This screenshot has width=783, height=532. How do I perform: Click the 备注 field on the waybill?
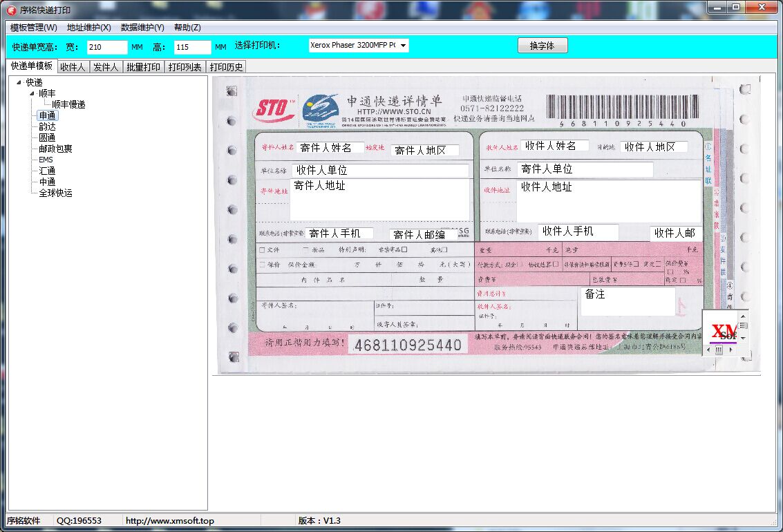coord(628,301)
